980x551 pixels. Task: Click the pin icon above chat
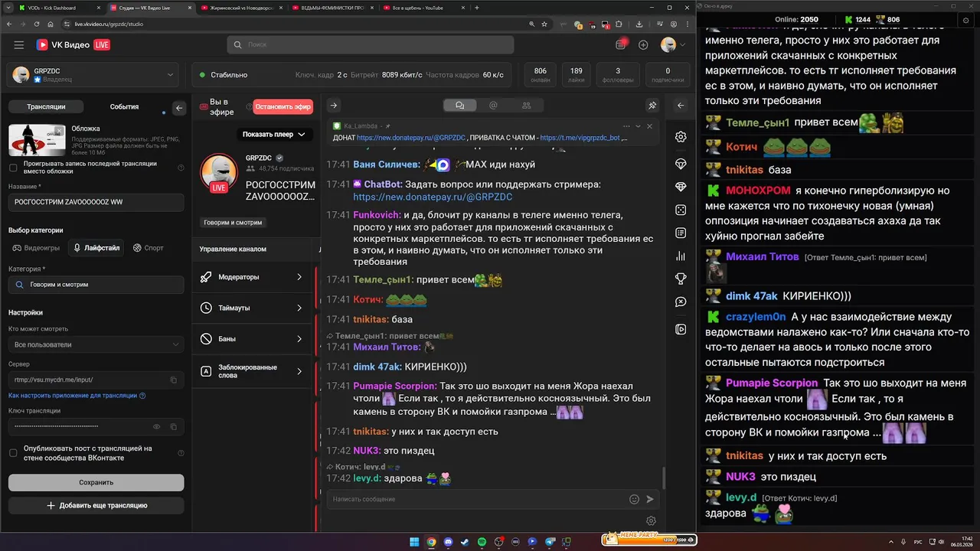tap(652, 106)
